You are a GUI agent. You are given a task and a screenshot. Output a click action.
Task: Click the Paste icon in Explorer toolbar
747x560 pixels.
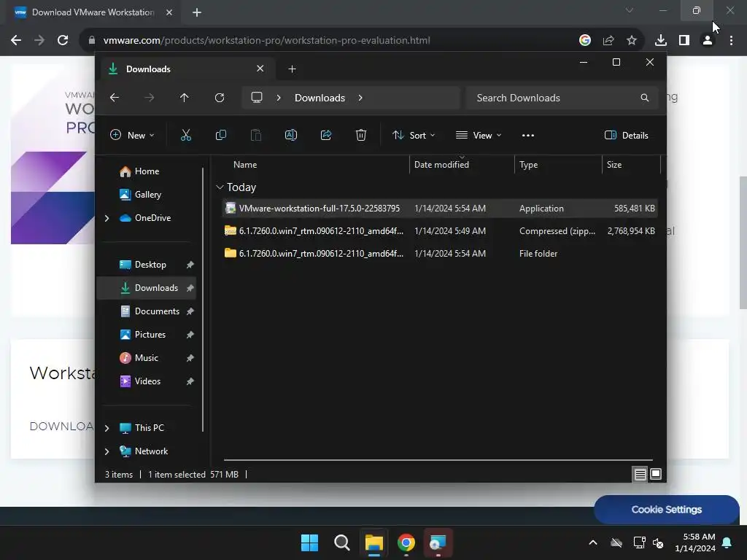pyautogui.click(x=256, y=135)
